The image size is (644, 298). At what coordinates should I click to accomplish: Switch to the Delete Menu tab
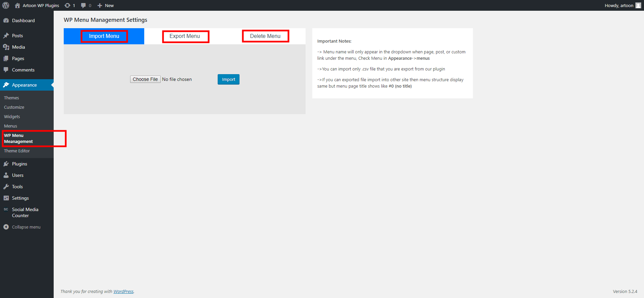click(265, 36)
